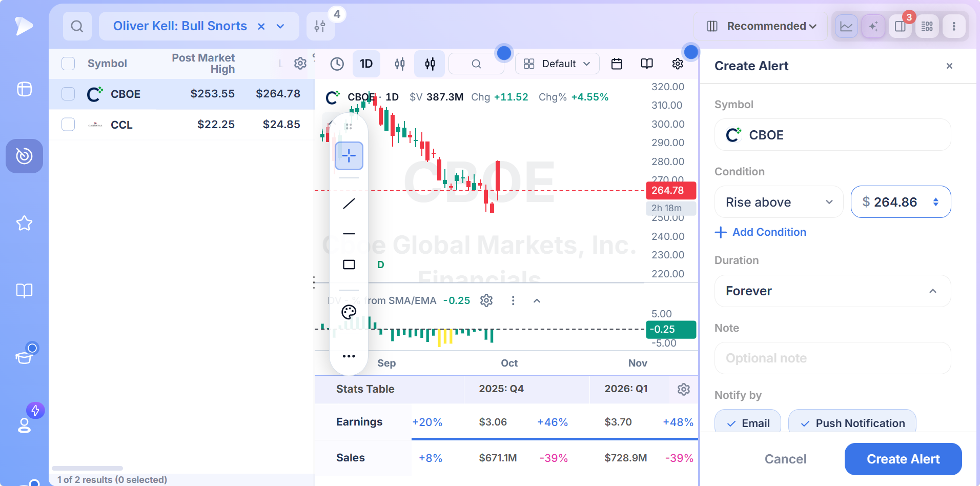Open the filter sliders with badge 4

(320, 26)
